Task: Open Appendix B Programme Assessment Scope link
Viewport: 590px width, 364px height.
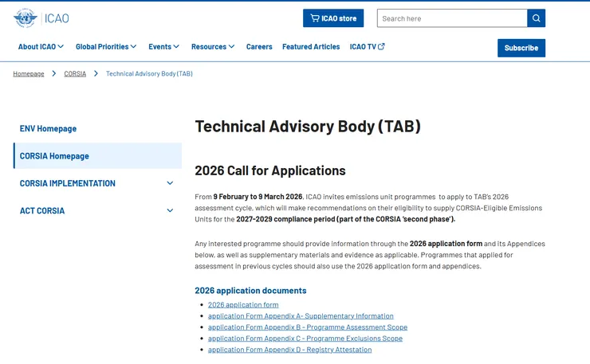Action: (x=308, y=327)
